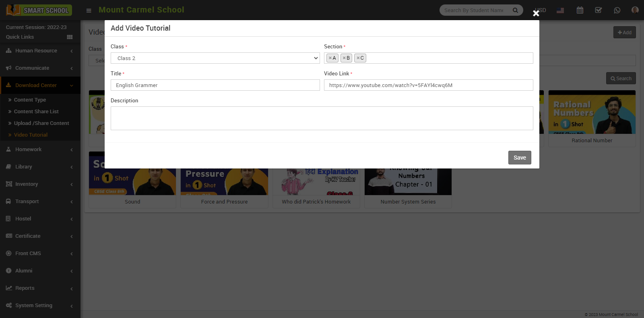Open the WhatsApp chat icon
Screen dimensions: 644x318
tap(617, 10)
